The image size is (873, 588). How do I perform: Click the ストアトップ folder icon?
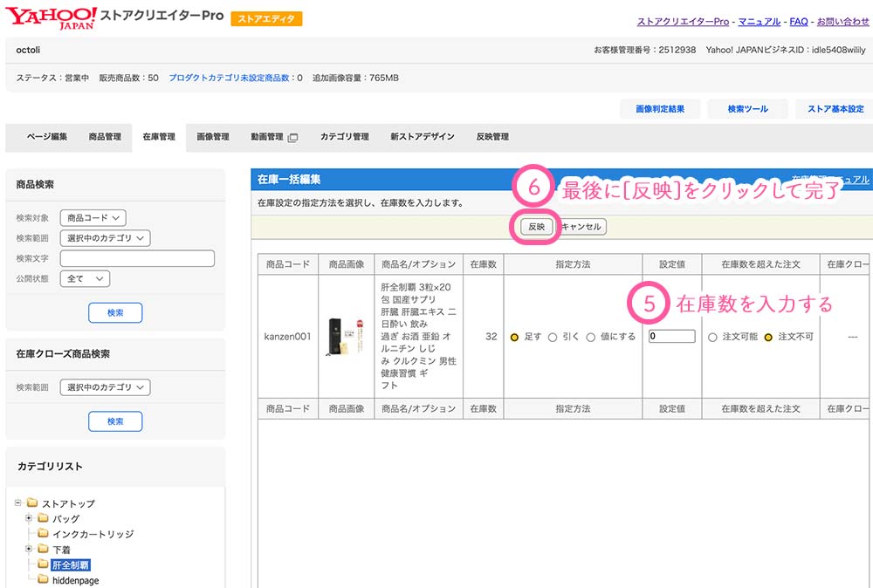pyautogui.click(x=32, y=503)
